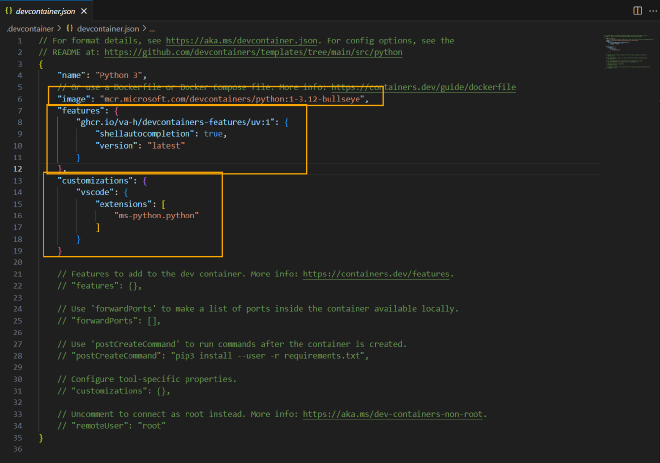Viewport: 660px width, 463px height.
Task: Click the true value on line 9
Action: [213, 134]
